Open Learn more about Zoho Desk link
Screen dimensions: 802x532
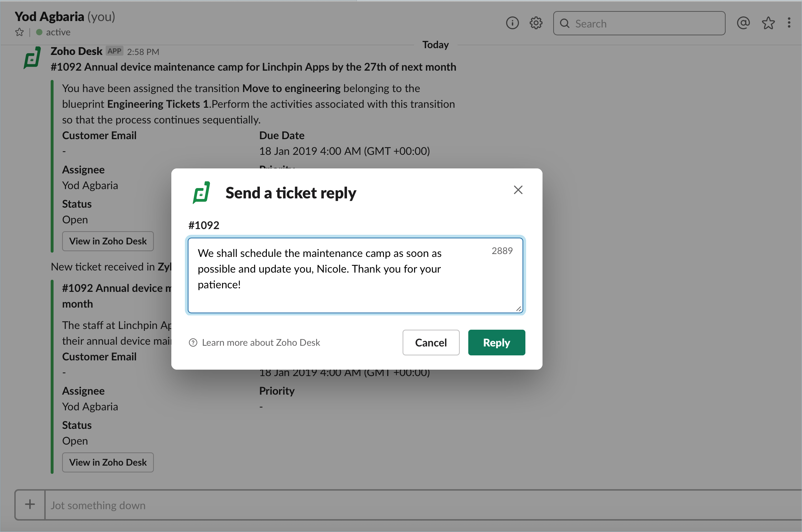pos(261,343)
